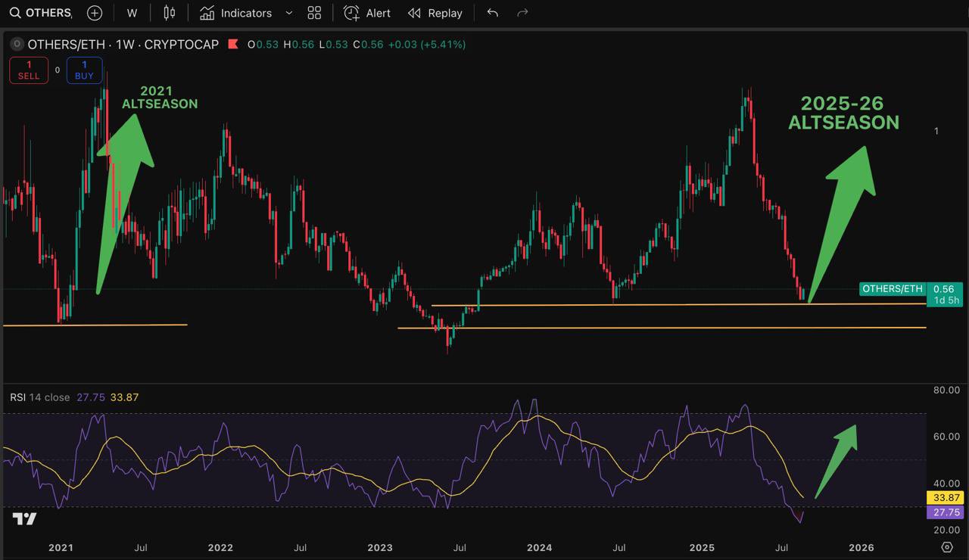Open chart settings gear in bottom corner
The image size is (969, 560).
click(x=946, y=547)
